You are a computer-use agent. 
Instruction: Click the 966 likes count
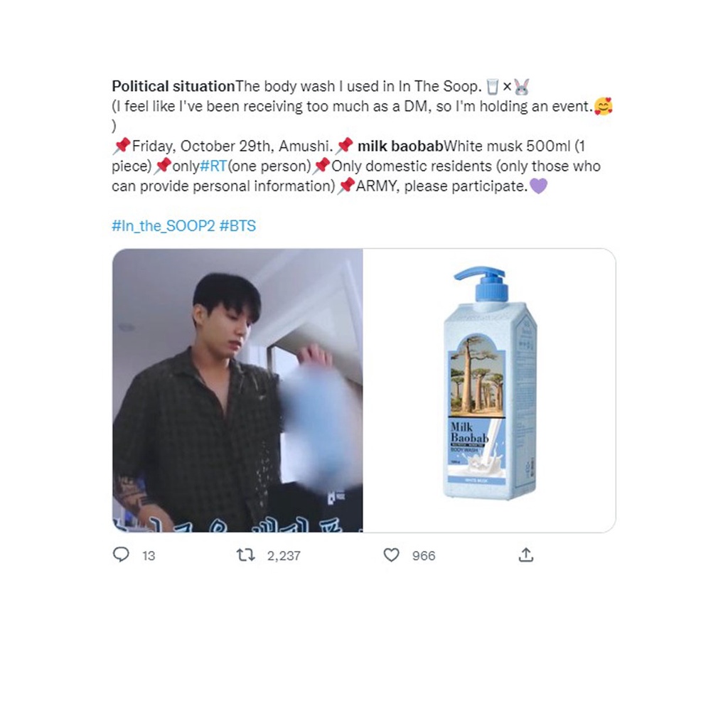[424, 556]
